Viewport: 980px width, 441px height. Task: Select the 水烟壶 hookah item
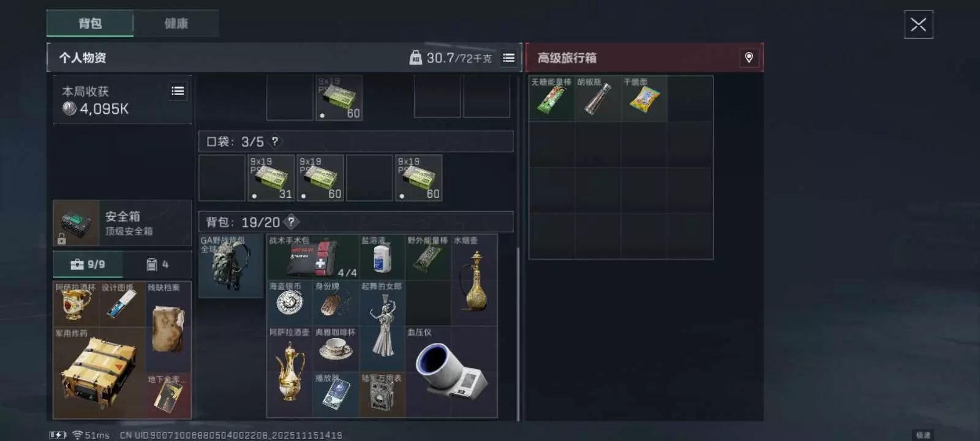click(x=474, y=279)
